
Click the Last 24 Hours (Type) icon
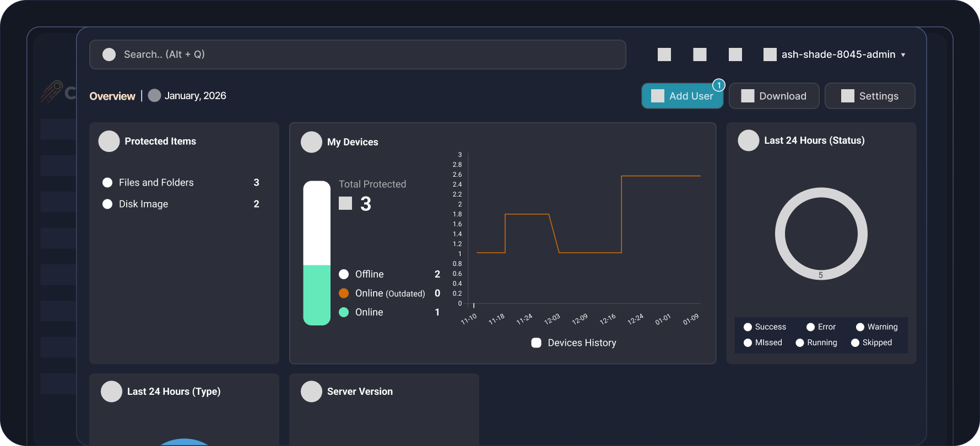(x=111, y=391)
